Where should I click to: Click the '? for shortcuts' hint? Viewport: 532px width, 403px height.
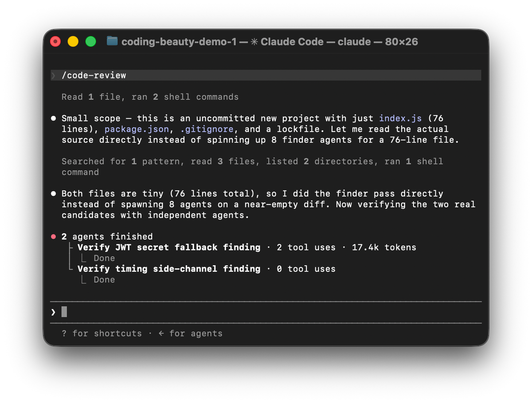[102, 333]
